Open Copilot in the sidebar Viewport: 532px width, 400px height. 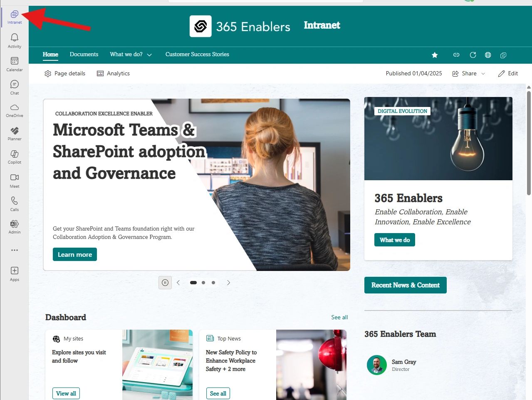(x=15, y=154)
